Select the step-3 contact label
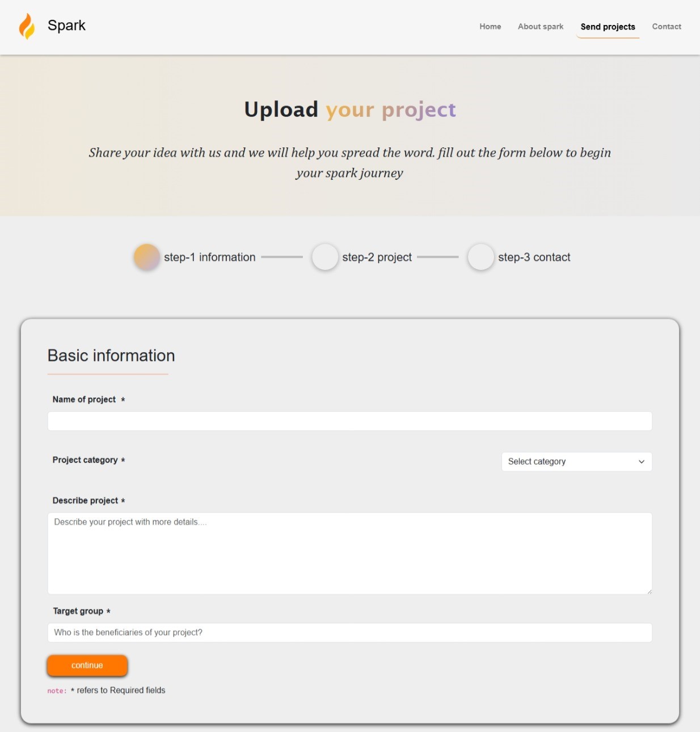700x732 pixels. tap(534, 257)
